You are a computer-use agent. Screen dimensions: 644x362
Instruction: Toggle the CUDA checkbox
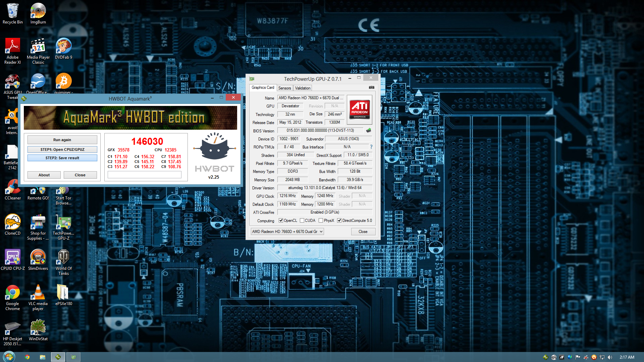(302, 221)
